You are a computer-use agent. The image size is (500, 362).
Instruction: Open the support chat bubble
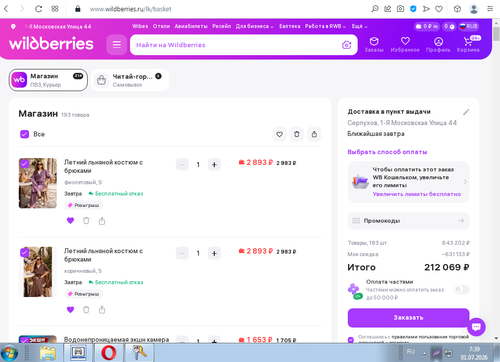click(x=476, y=327)
